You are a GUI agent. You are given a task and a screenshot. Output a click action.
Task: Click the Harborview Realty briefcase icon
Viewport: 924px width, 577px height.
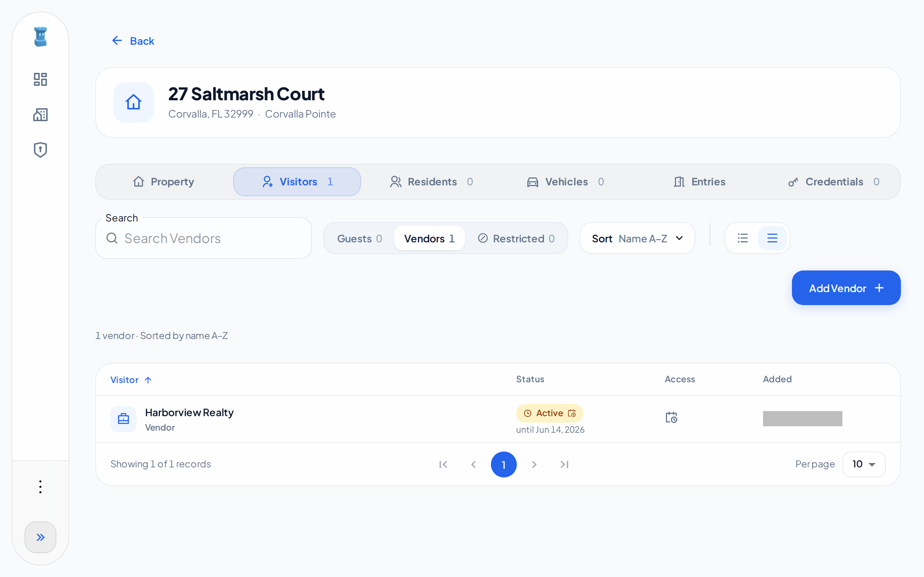point(123,419)
